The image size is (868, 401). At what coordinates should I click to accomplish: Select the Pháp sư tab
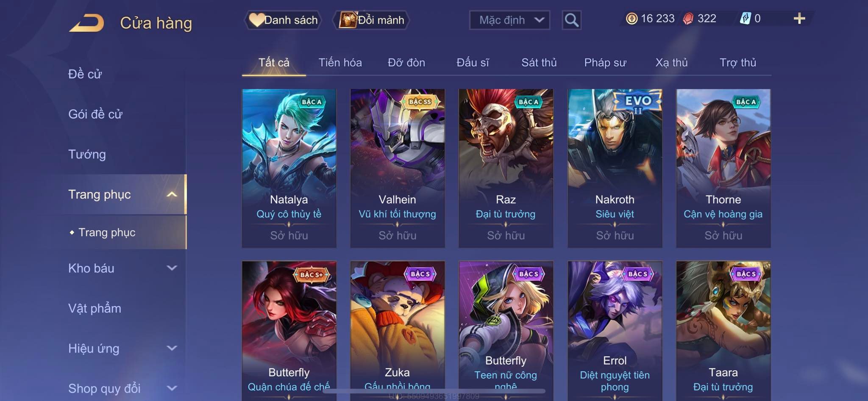[605, 63]
